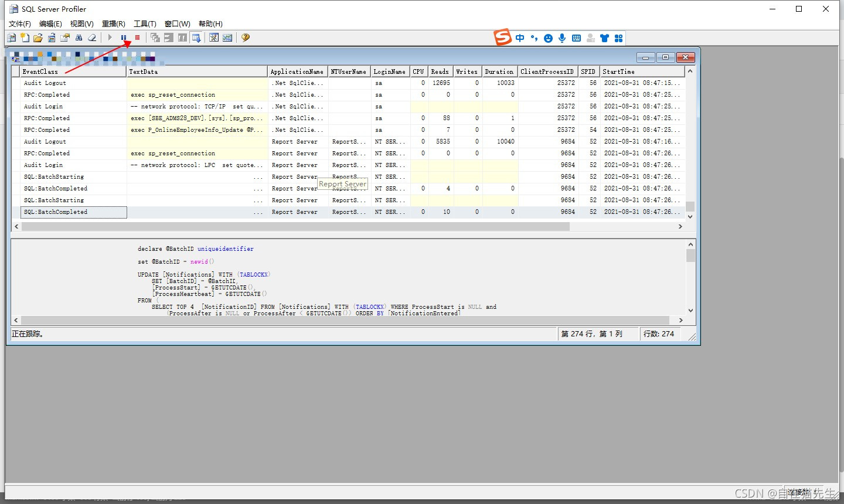Click the Find binoculars icon
This screenshot has height=504, width=844.
(x=79, y=38)
